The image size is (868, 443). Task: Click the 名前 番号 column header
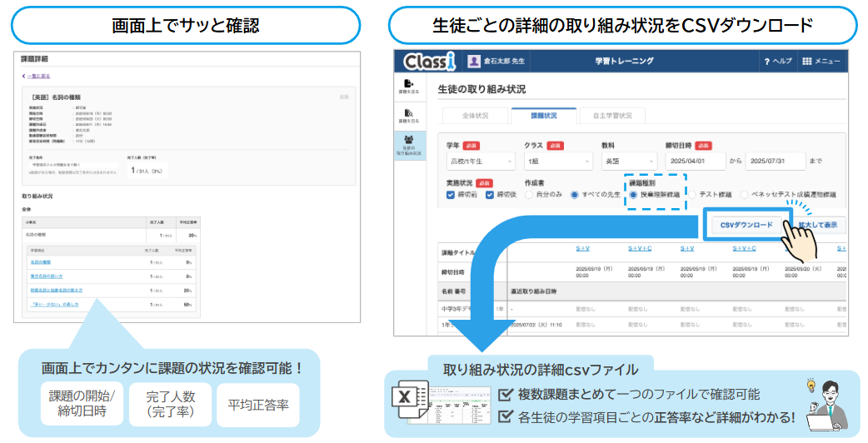coord(453,291)
